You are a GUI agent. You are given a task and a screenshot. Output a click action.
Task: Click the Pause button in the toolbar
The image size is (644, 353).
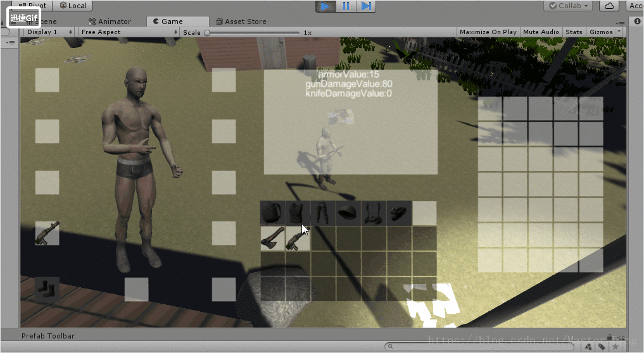click(x=346, y=6)
